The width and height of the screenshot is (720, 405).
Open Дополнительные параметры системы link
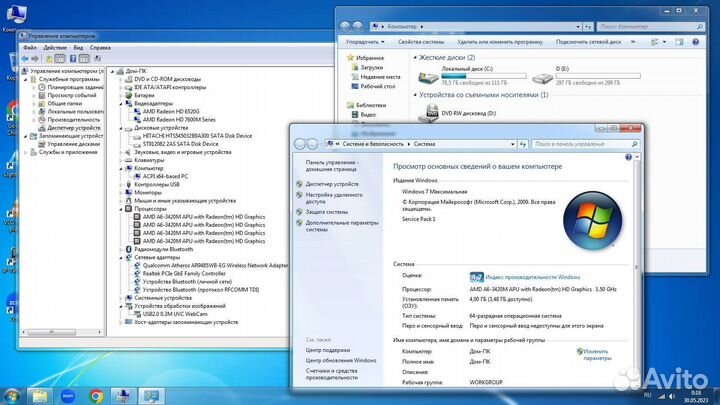(342, 226)
